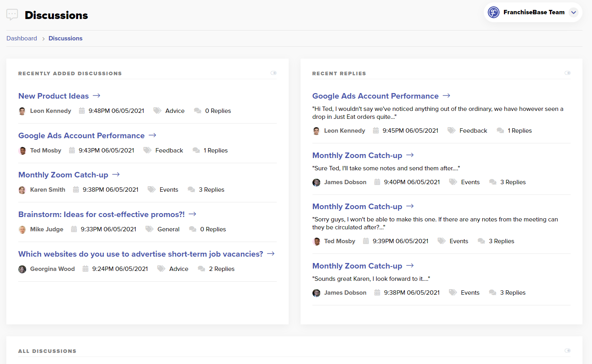Click calendar icon beside 9:38PM in Karen Smith row

click(76, 190)
